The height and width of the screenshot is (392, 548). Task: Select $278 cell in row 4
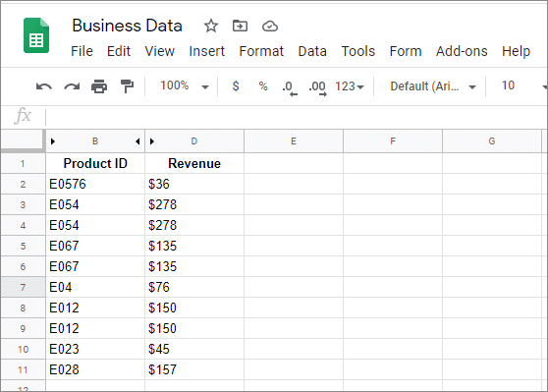[x=194, y=225]
